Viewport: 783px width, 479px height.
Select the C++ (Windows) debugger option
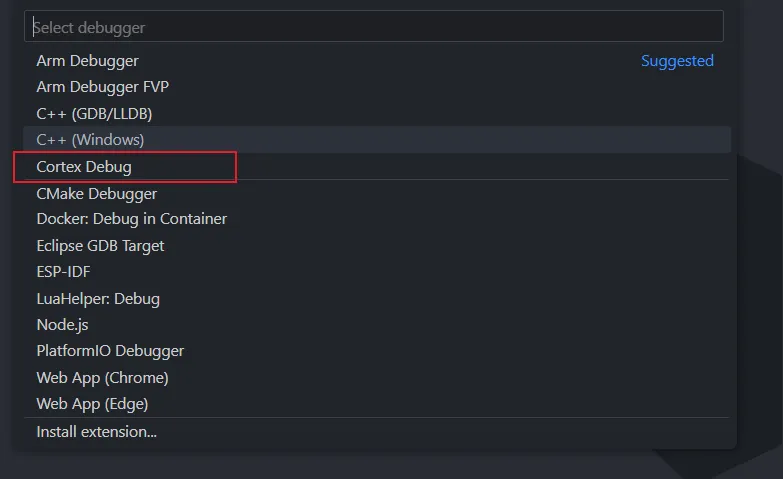[x=90, y=140]
